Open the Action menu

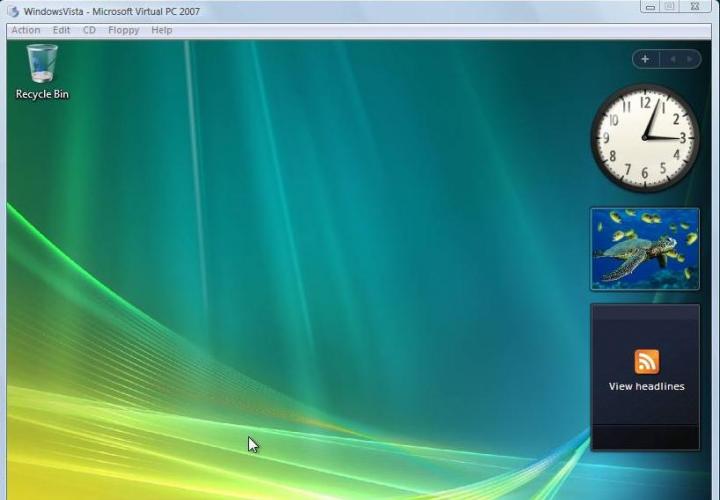26,30
